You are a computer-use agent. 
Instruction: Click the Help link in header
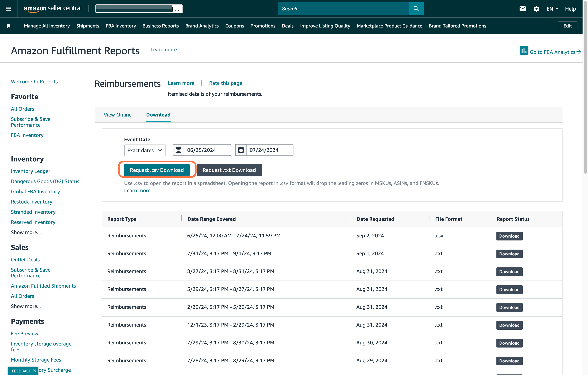[x=570, y=9]
